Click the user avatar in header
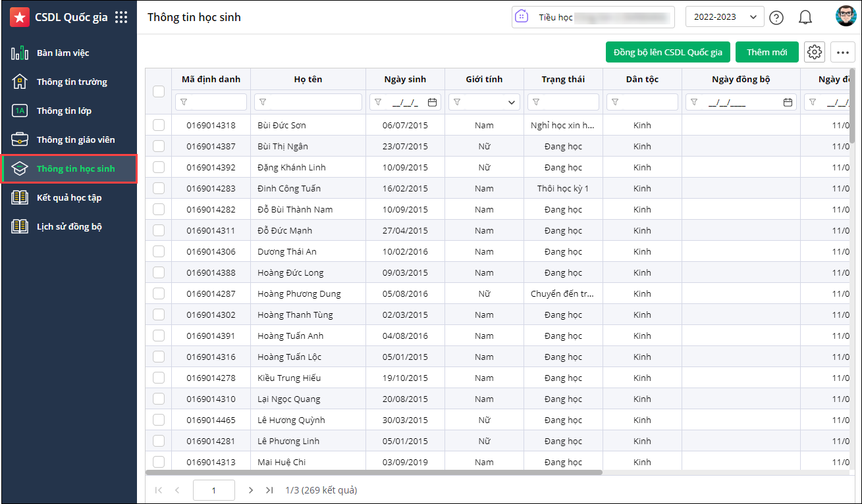Viewport: 862px width, 504px height. coord(846,16)
